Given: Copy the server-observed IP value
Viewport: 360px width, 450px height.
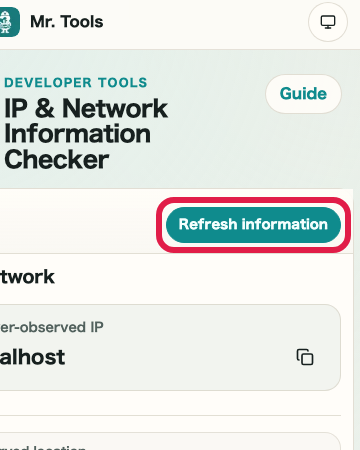Looking at the screenshot, I should click(x=305, y=357).
